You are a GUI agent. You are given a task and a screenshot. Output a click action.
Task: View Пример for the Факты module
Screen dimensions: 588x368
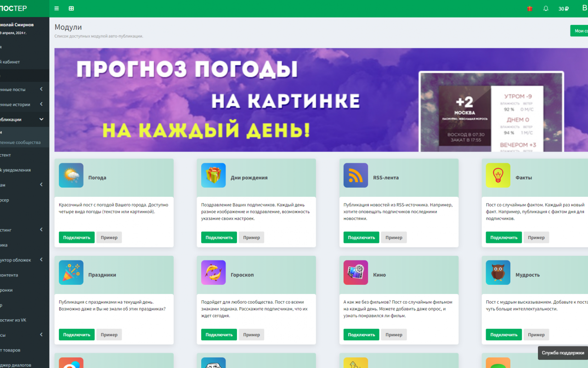click(x=537, y=237)
